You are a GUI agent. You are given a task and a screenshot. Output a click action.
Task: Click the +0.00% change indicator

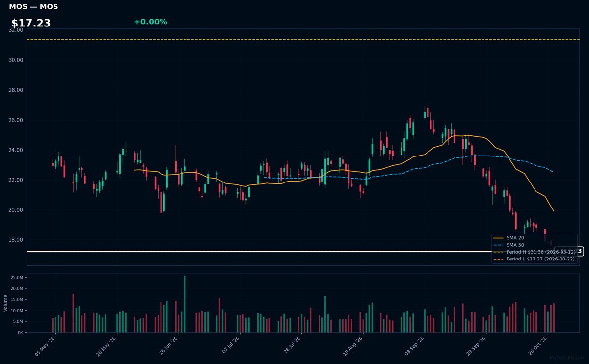pyautogui.click(x=151, y=22)
